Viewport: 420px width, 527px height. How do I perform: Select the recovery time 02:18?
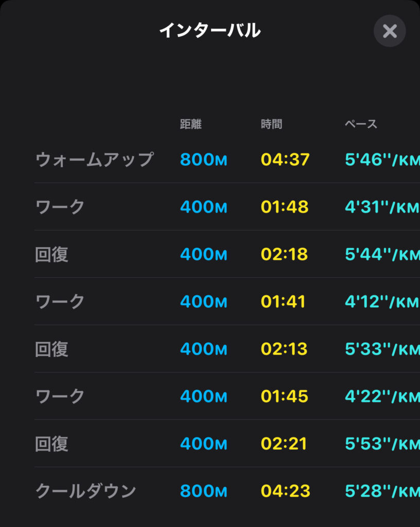(284, 254)
